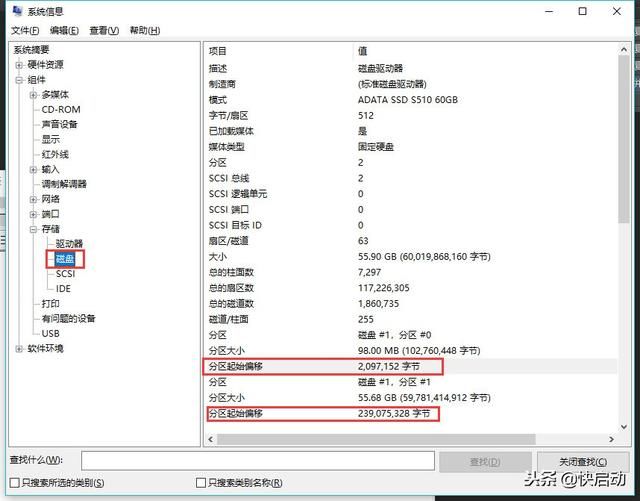The height and width of the screenshot is (501, 640).
Task: Click the ADATA SSD S510 60GB value
Action: [x=408, y=100]
